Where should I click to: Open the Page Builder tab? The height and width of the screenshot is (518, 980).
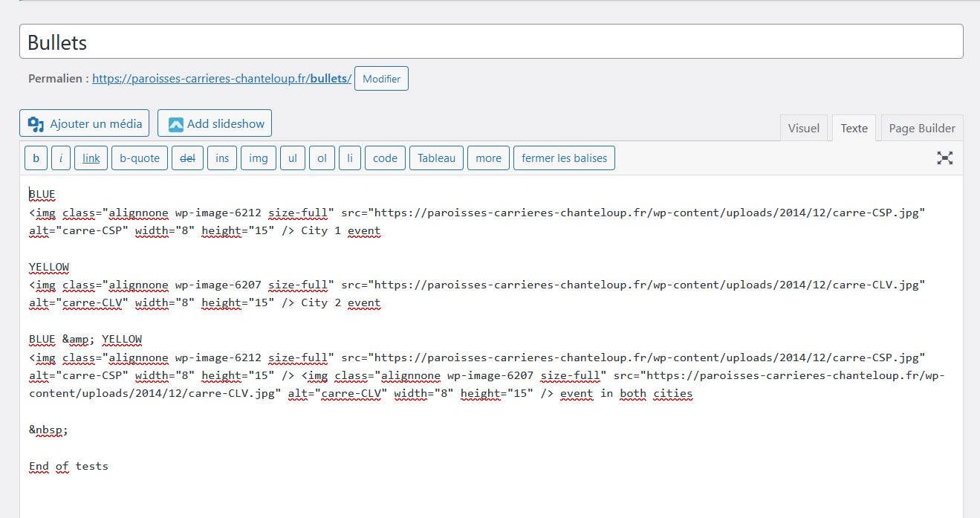[921, 128]
